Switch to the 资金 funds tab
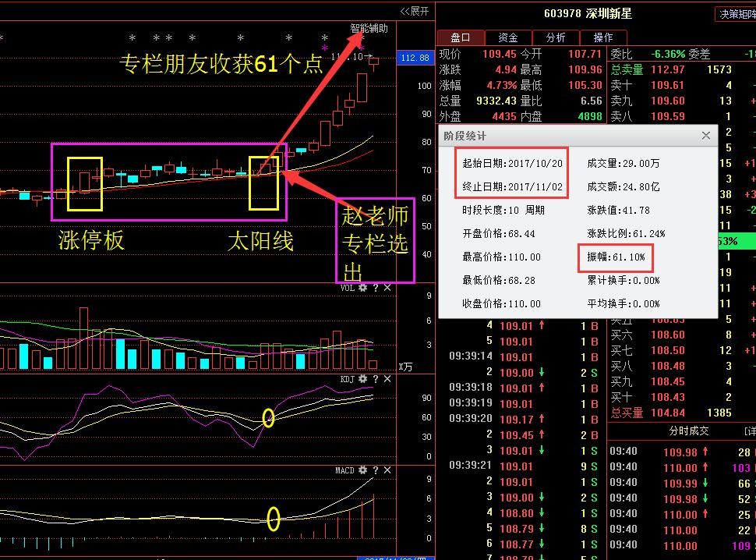 [508, 37]
